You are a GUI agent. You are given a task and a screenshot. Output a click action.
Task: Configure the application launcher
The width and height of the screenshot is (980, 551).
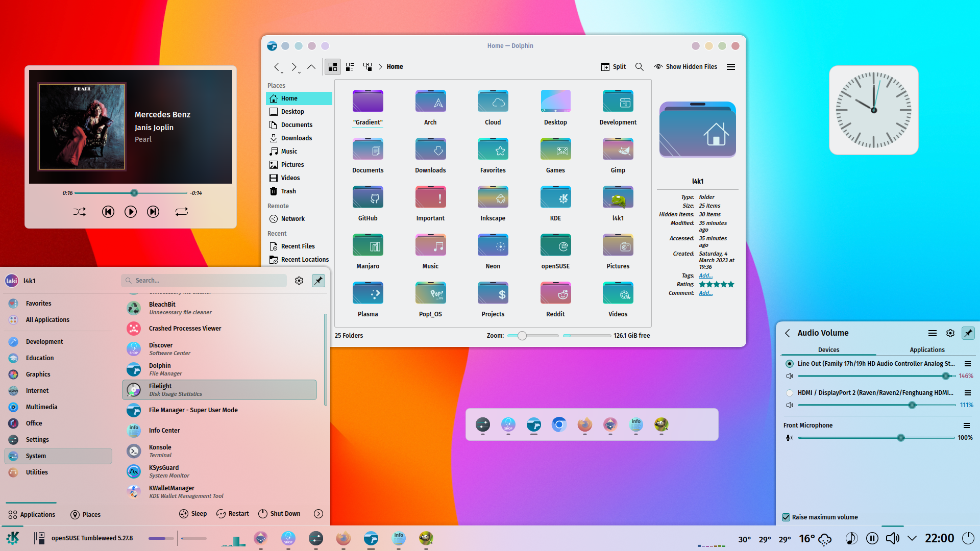tap(299, 281)
